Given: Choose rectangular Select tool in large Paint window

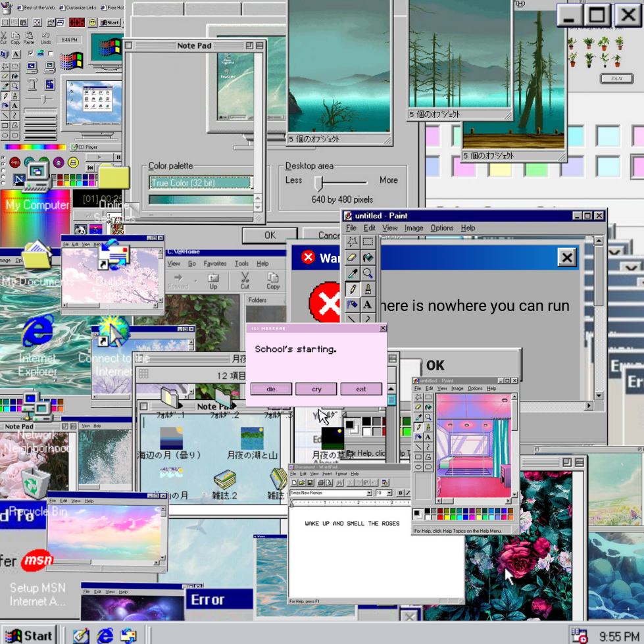Looking at the screenshot, I should pos(368,242).
